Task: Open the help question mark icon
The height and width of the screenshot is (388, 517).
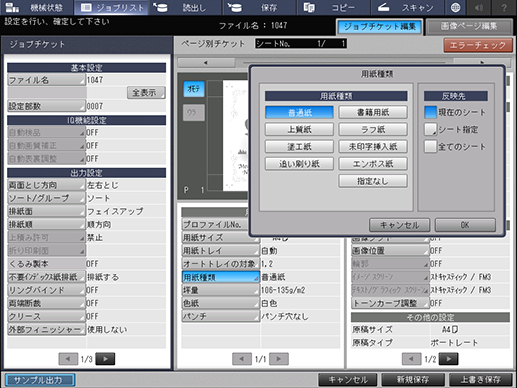Action: point(504,7)
